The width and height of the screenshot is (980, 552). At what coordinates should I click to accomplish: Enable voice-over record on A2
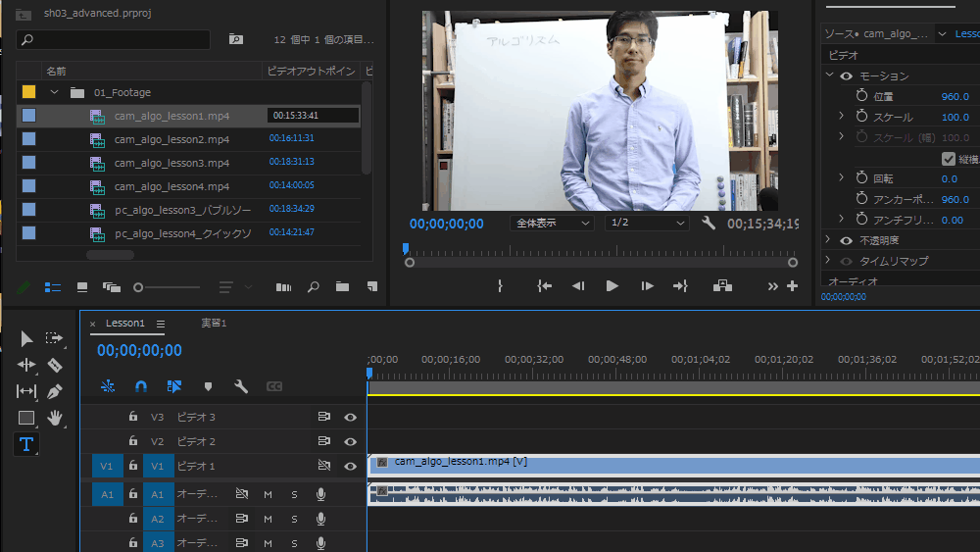pos(320,519)
